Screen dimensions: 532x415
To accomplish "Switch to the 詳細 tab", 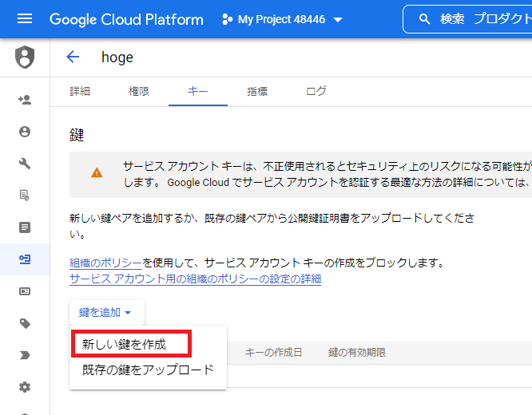I will click(80, 91).
